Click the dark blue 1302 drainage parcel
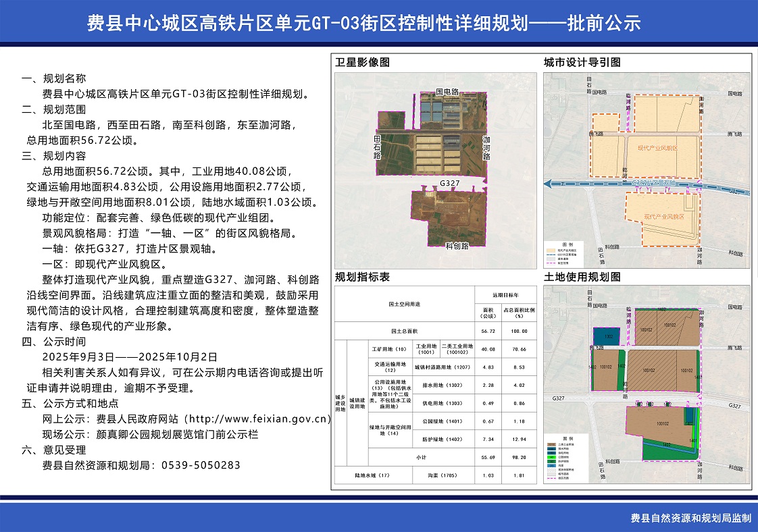The image size is (758, 532). coord(608,336)
